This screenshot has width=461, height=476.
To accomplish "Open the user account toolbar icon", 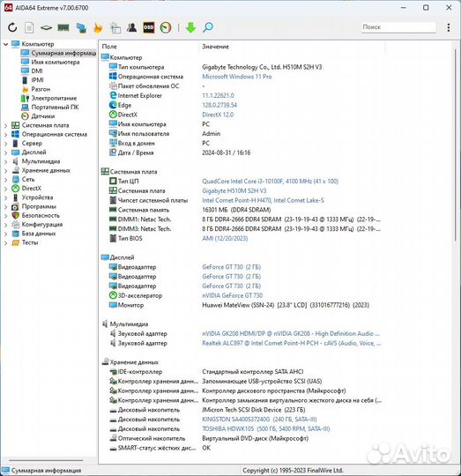I will (x=131, y=27).
